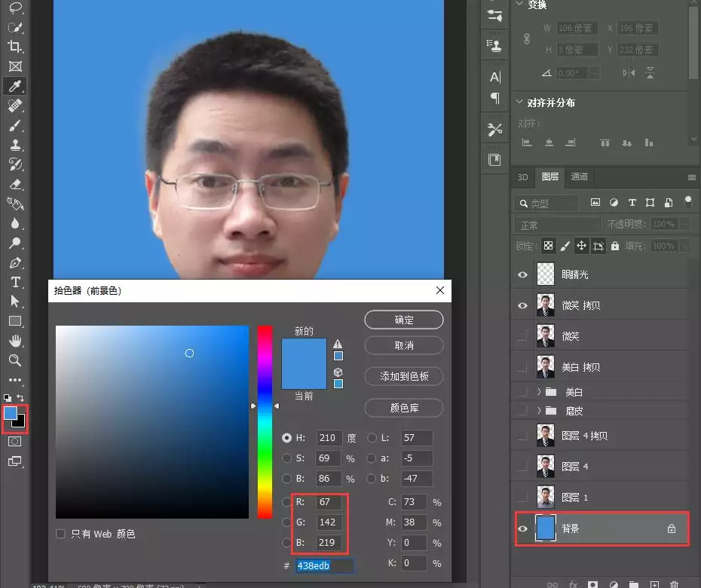Image resolution: width=701 pixels, height=588 pixels.
Task: Switch to the 3D tab
Action: click(x=522, y=177)
